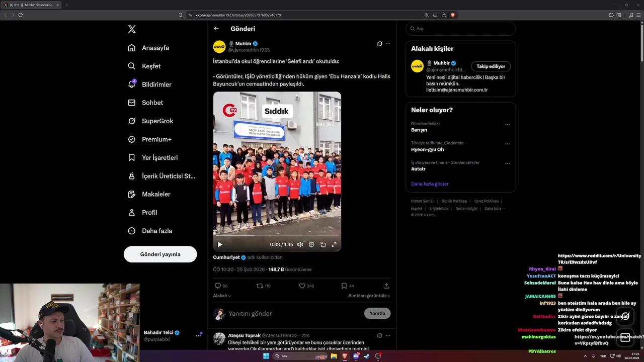Open video settings gear
Viewport: 644px width, 362px height.
[x=311, y=244]
